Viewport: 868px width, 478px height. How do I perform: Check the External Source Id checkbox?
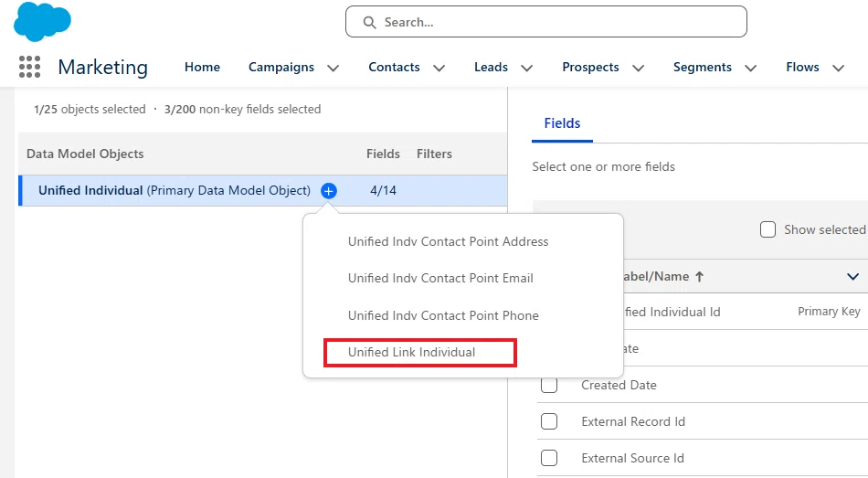549,458
